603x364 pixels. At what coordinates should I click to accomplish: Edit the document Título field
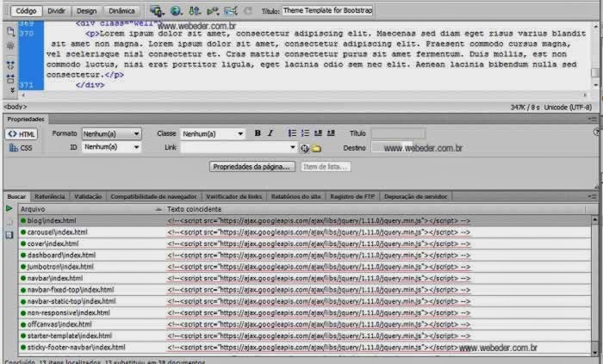tap(327, 10)
